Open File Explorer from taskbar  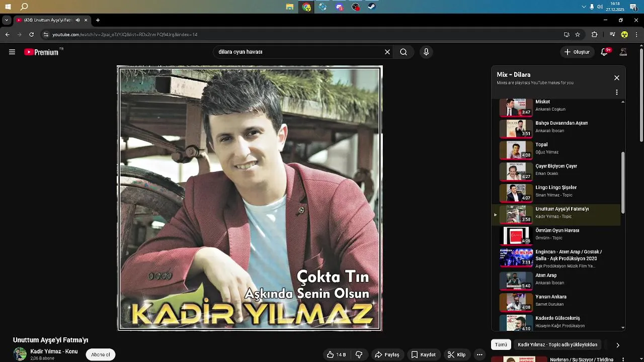290,7
